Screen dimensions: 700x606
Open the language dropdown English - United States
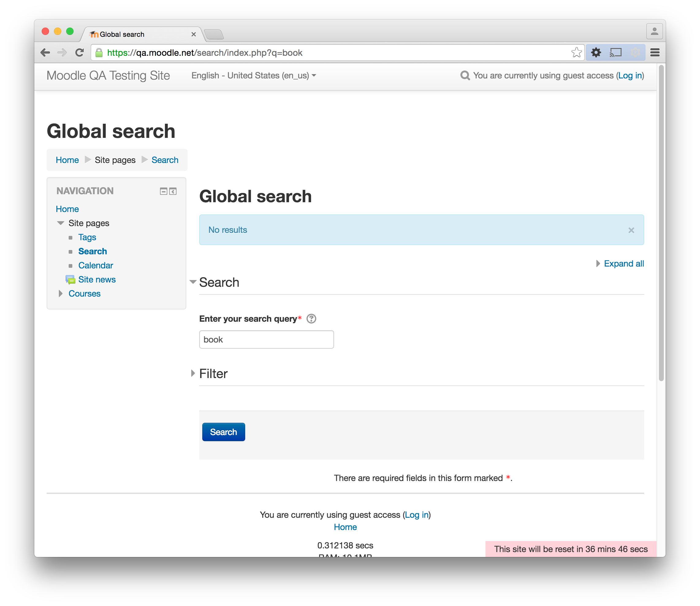253,75
